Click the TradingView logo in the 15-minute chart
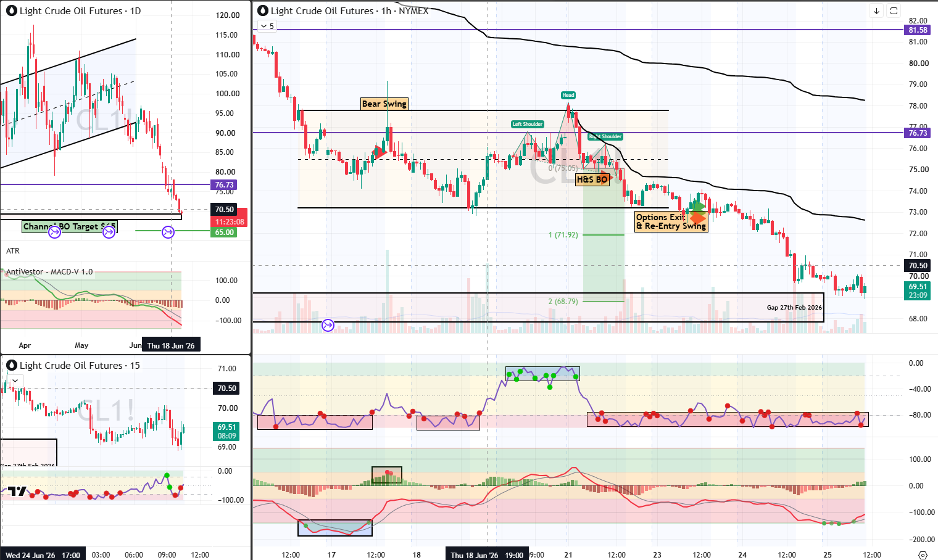 tap(17, 491)
